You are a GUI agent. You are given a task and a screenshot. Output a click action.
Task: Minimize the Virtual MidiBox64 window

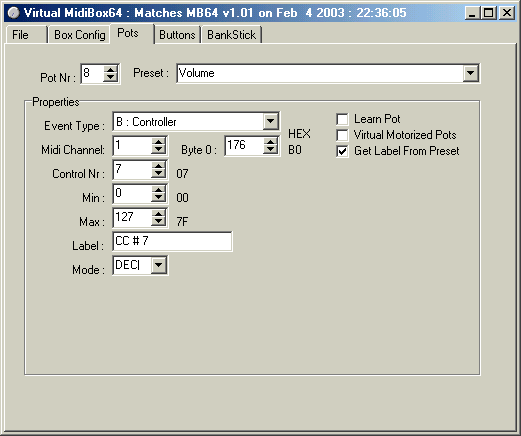click(472, 13)
